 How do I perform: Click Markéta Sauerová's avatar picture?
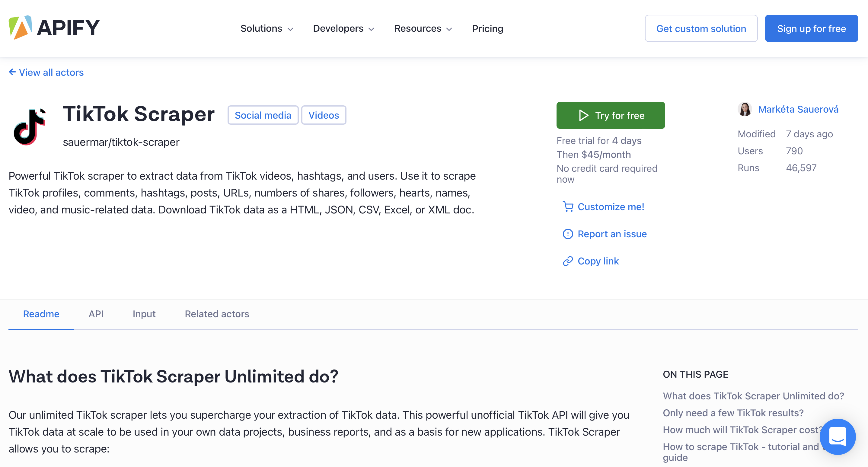coord(745,109)
